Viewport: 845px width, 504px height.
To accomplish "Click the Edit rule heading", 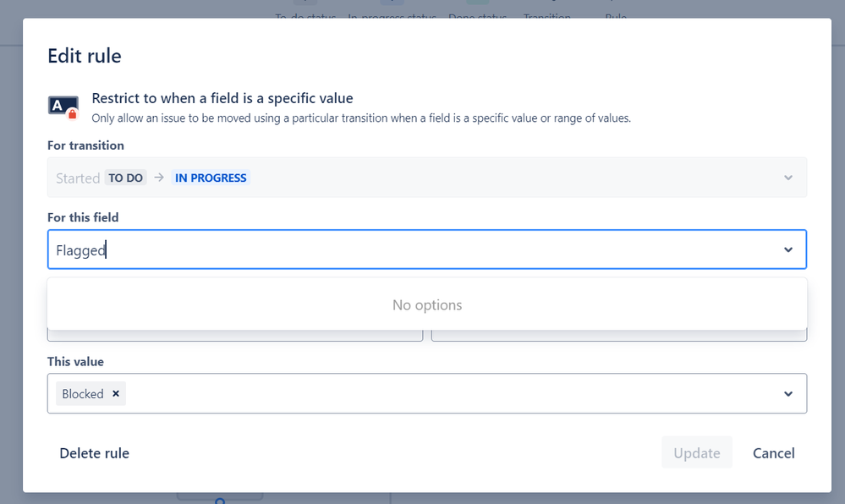I will click(x=84, y=56).
